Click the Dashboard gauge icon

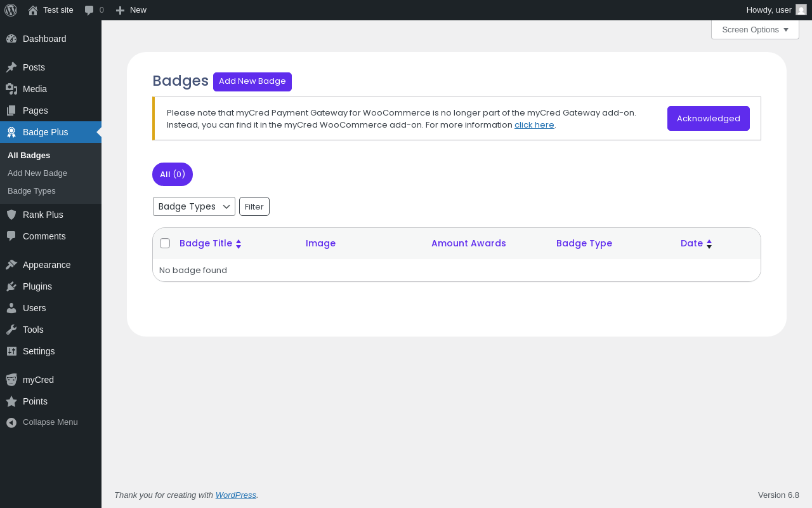[11, 39]
